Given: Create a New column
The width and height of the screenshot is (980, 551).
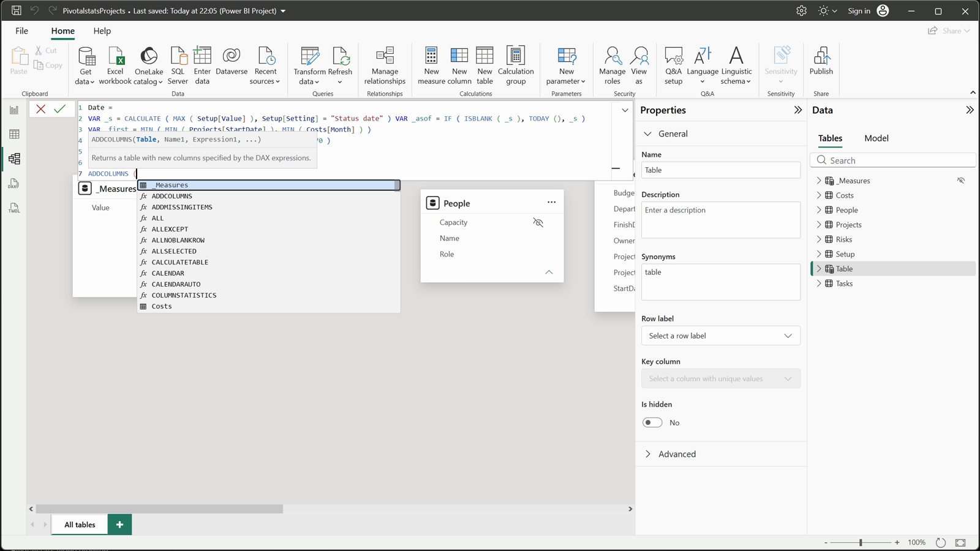Looking at the screenshot, I should [459, 66].
